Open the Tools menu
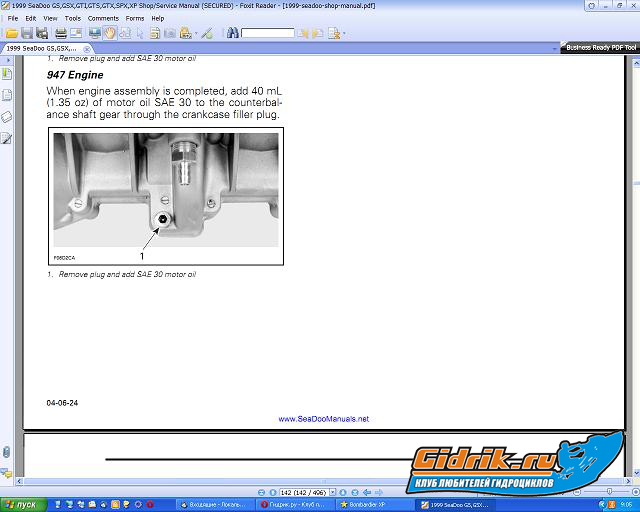 73,18
